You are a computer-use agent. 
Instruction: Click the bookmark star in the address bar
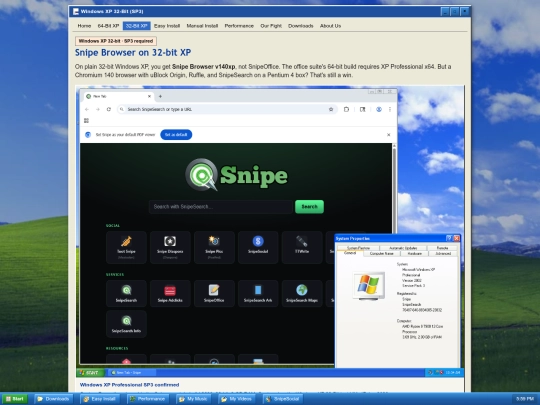point(331,109)
